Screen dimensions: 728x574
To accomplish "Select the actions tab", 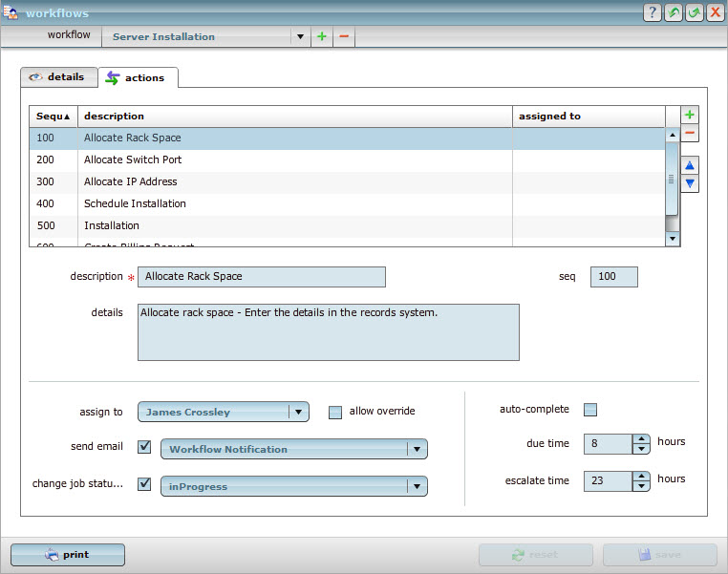I will point(137,77).
